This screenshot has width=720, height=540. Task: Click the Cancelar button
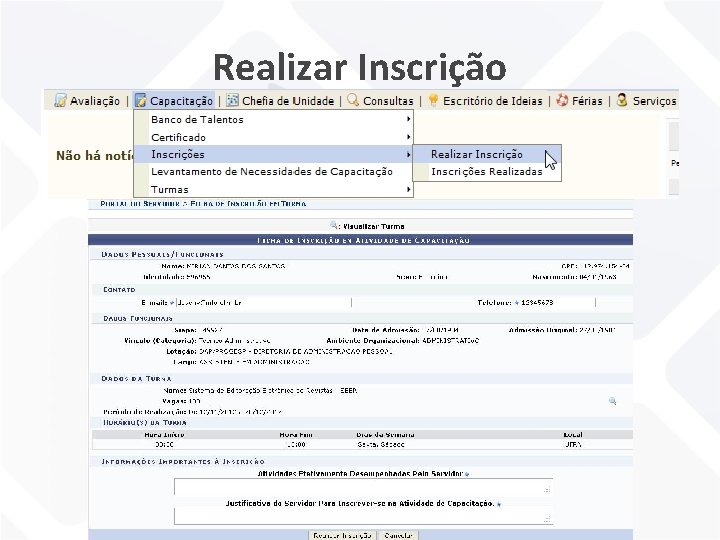click(398, 535)
